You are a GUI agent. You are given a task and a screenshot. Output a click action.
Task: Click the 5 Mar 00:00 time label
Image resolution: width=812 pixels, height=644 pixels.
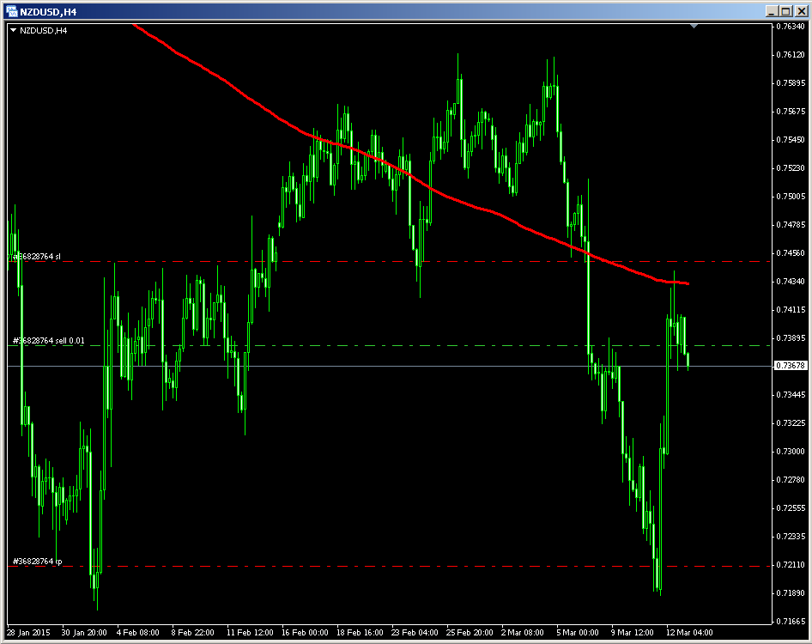point(577,633)
